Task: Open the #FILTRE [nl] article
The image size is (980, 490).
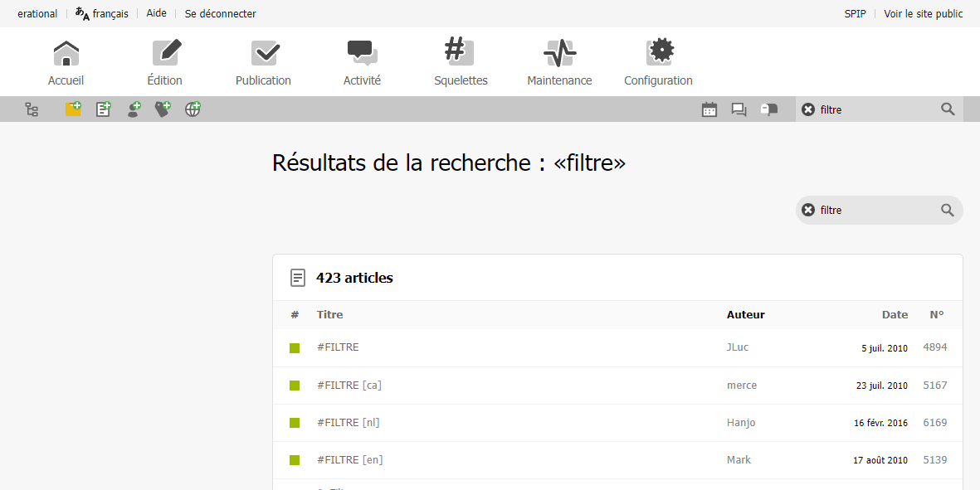Action: click(349, 423)
